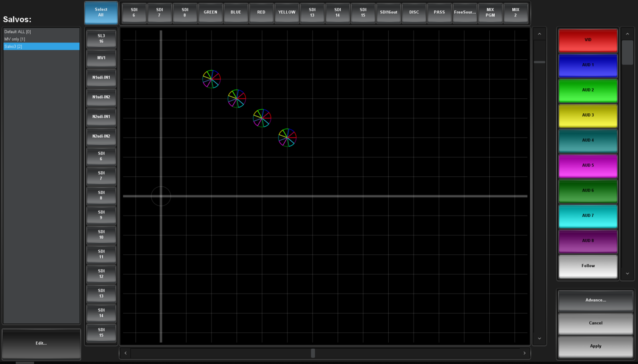Viewport: 638px width, 364px height.
Task: Click the horizontal scroll right arrow
Action: (525, 353)
